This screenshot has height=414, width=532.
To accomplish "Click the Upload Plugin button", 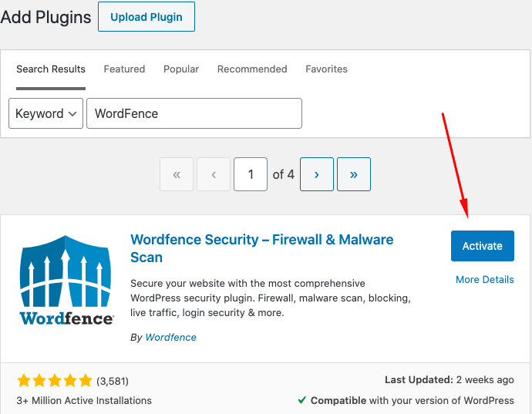I will 146,17.
